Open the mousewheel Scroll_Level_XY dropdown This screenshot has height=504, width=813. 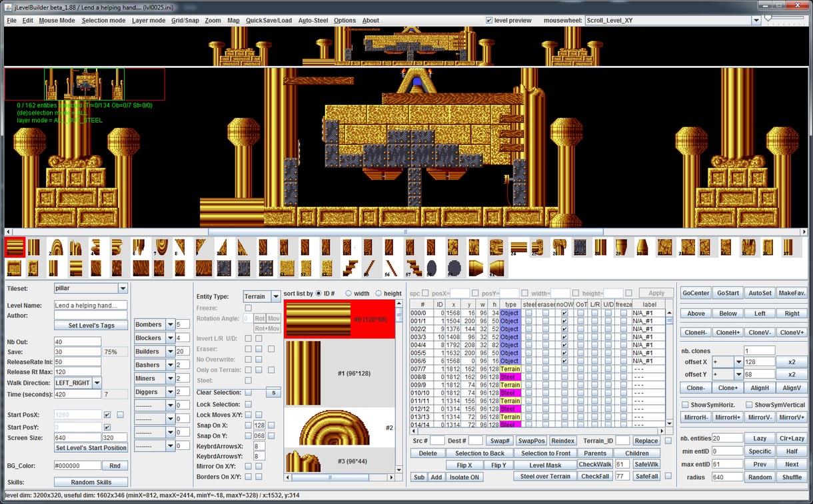click(756, 20)
